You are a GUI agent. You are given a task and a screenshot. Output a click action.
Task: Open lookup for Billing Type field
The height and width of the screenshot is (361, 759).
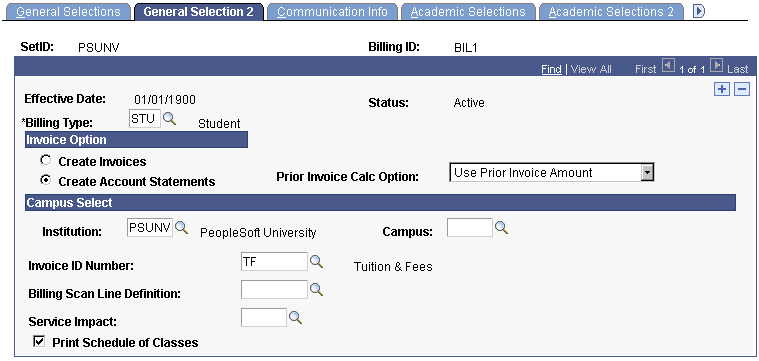(x=169, y=119)
